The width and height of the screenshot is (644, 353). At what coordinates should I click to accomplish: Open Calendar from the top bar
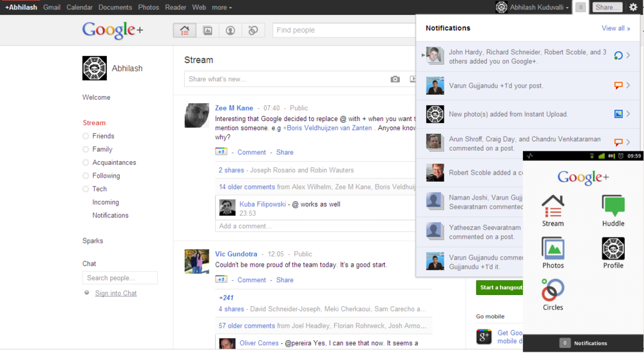pos(79,8)
